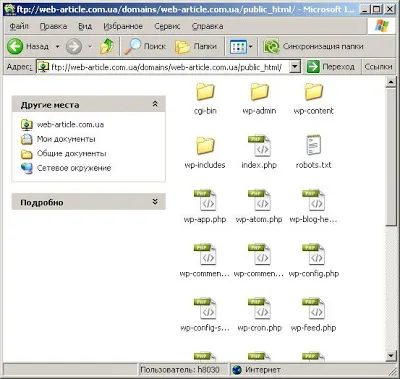Select the robots.txt file icon
This screenshot has height=379, width=400.
click(314, 145)
